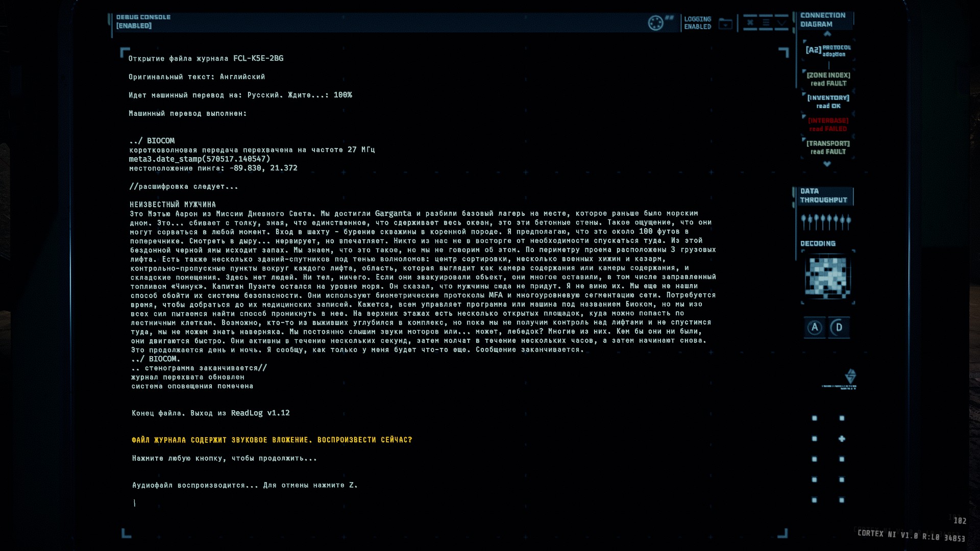Image resolution: width=980 pixels, height=551 pixels.
Task: Click the INVENTORY read OK entry
Action: [x=828, y=102]
